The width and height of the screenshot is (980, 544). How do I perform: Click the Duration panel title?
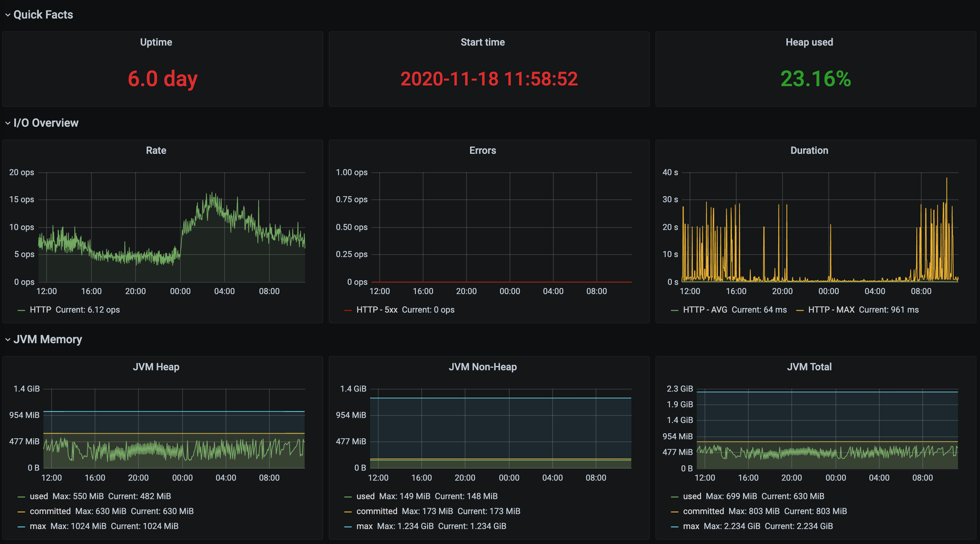tap(809, 150)
